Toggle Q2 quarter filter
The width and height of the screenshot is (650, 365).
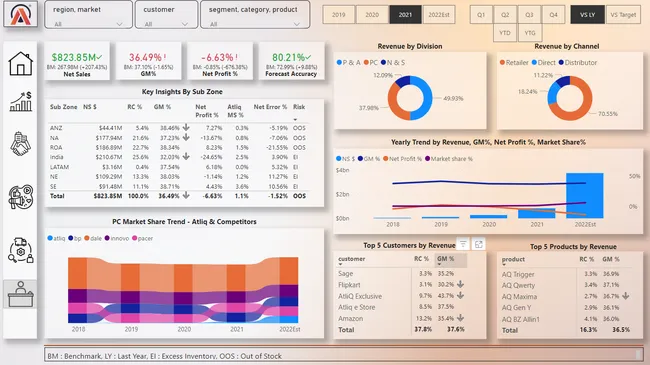point(505,15)
